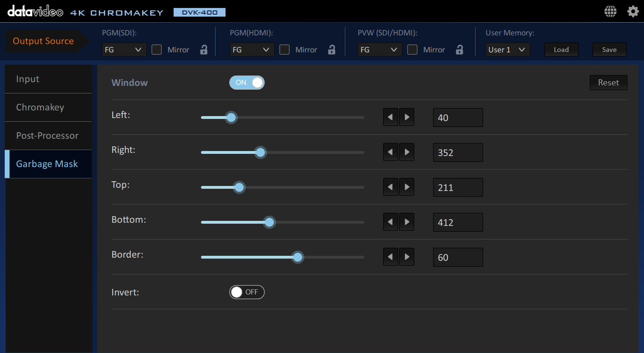Check the PVW Mirror checkbox
This screenshot has height=353, width=644.
coord(412,50)
